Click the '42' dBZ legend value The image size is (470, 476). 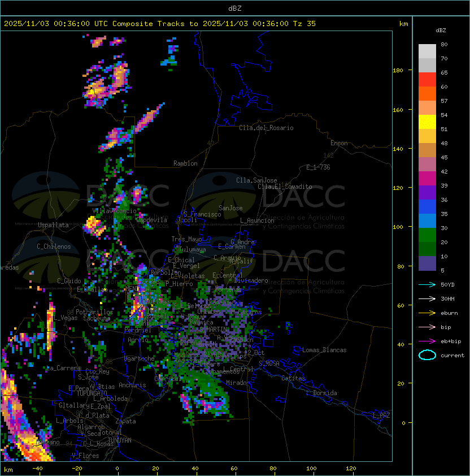[444, 171]
